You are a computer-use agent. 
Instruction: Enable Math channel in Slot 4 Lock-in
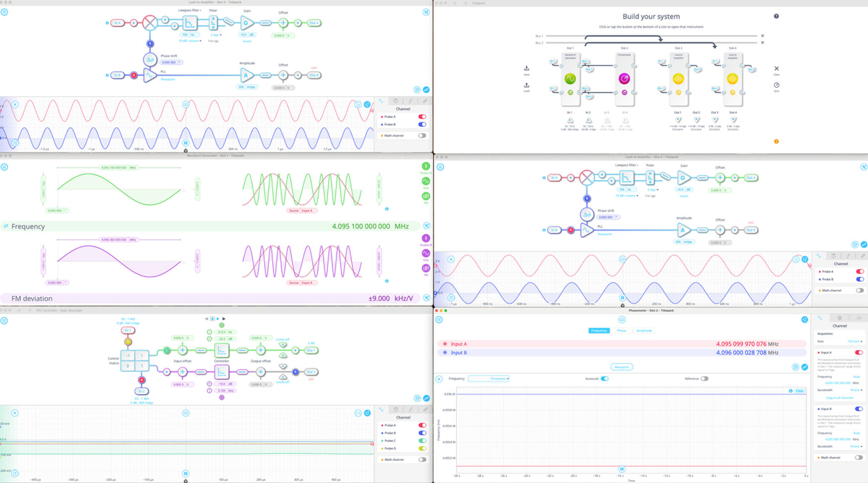point(860,290)
